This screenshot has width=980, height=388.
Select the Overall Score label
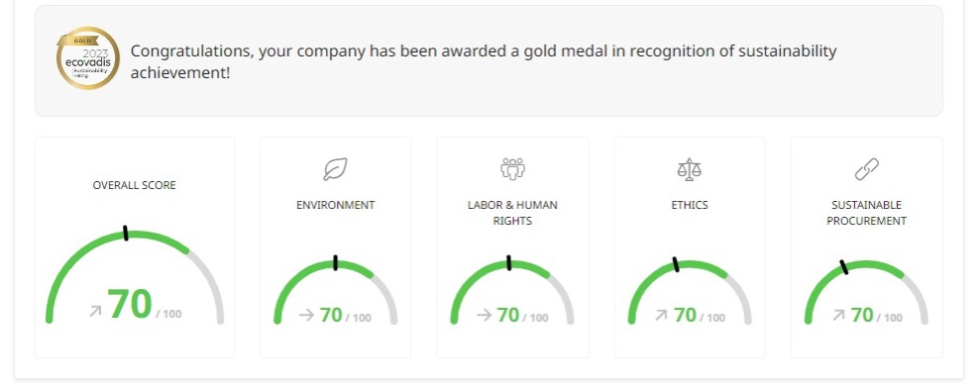(x=135, y=185)
